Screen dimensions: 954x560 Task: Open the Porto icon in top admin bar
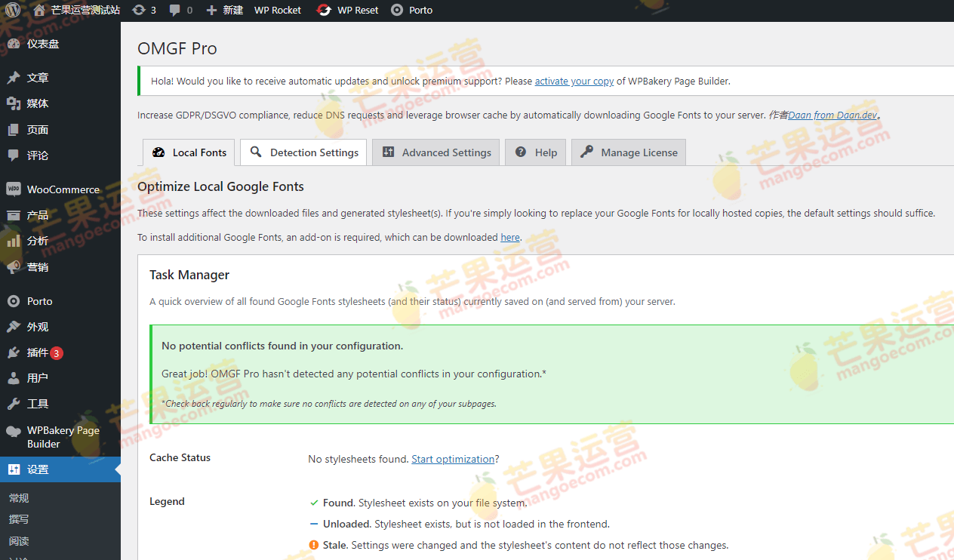point(397,10)
